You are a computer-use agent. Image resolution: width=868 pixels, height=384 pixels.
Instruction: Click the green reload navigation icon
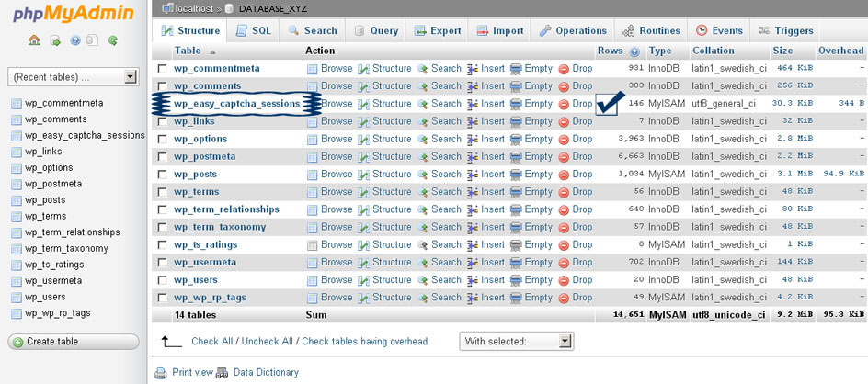(x=113, y=40)
